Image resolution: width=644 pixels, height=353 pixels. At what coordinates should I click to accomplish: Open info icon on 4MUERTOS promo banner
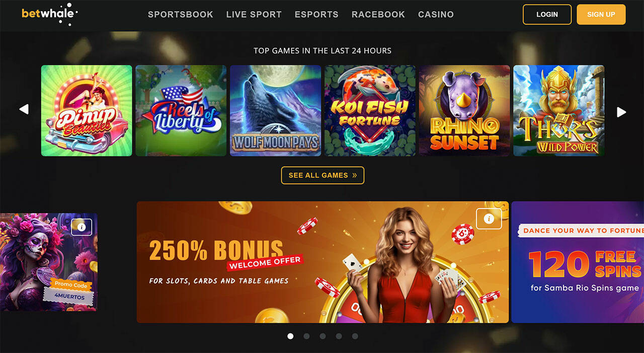82,227
